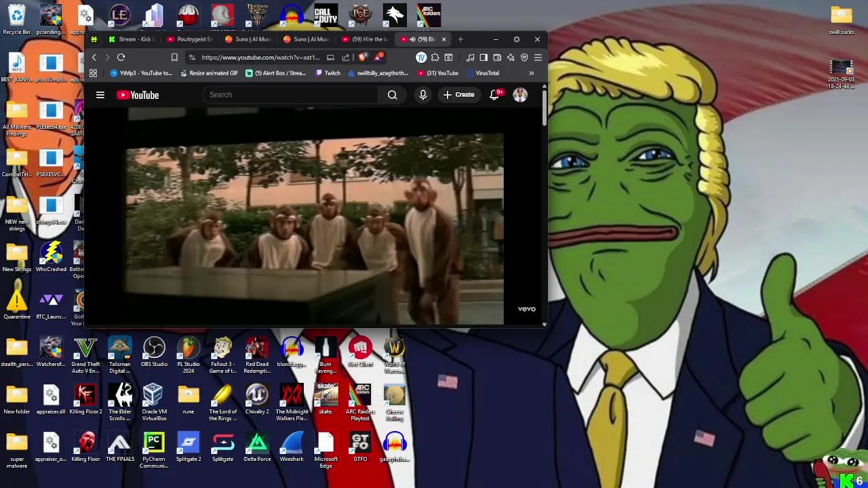Select Killing Floor 2 desktop icon
The height and width of the screenshot is (488, 868).
coord(85,400)
